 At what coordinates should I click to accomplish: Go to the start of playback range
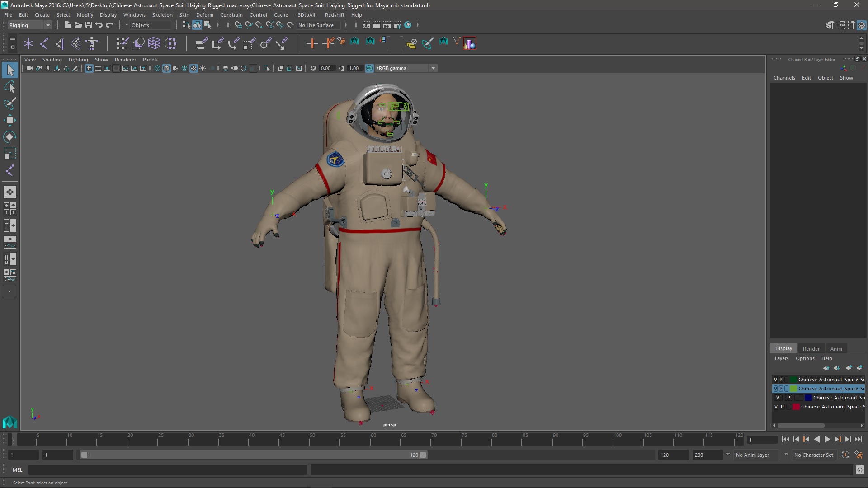[786, 439]
